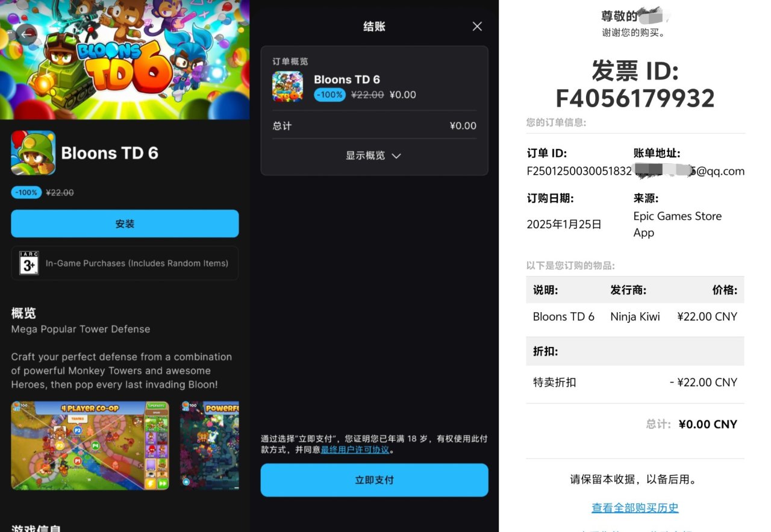Image resolution: width=771 pixels, height=532 pixels.
Task: Click the IARC 3+ rating icon
Action: pos(29,263)
